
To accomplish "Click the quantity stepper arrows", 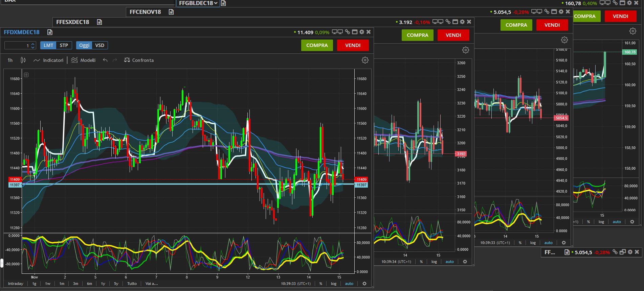I will (x=33, y=46).
